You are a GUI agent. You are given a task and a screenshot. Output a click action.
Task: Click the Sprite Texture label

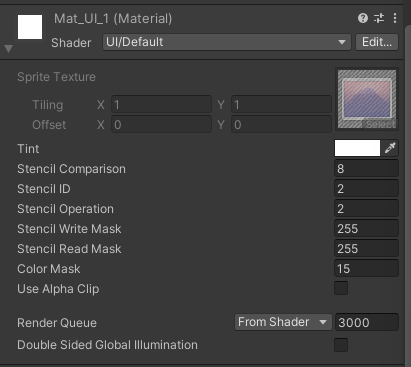[56, 77]
